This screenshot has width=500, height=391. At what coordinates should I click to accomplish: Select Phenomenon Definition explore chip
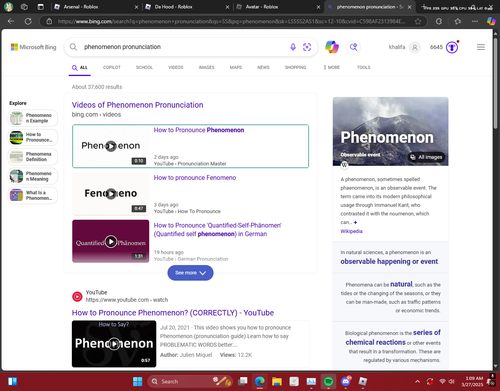coord(33,157)
